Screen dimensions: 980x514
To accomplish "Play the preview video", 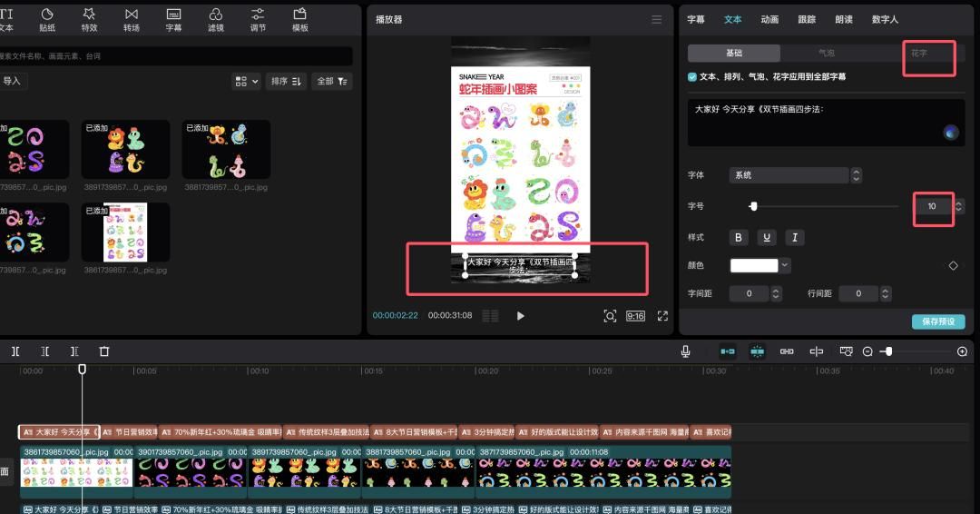I will pos(520,316).
